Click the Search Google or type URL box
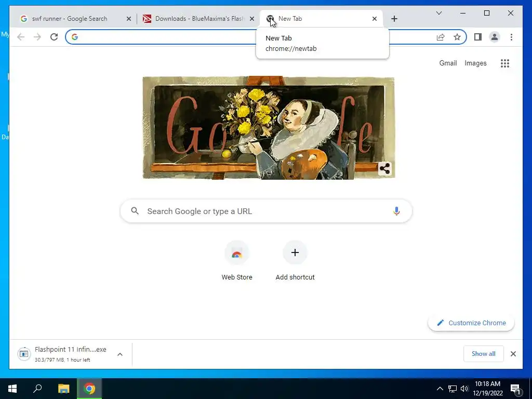 [x=266, y=211]
